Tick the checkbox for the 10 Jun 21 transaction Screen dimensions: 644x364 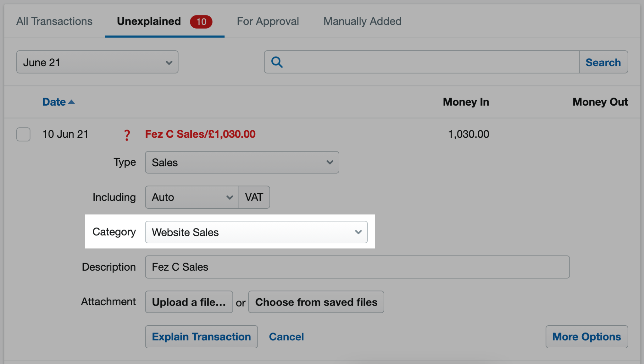coord(23,134)
